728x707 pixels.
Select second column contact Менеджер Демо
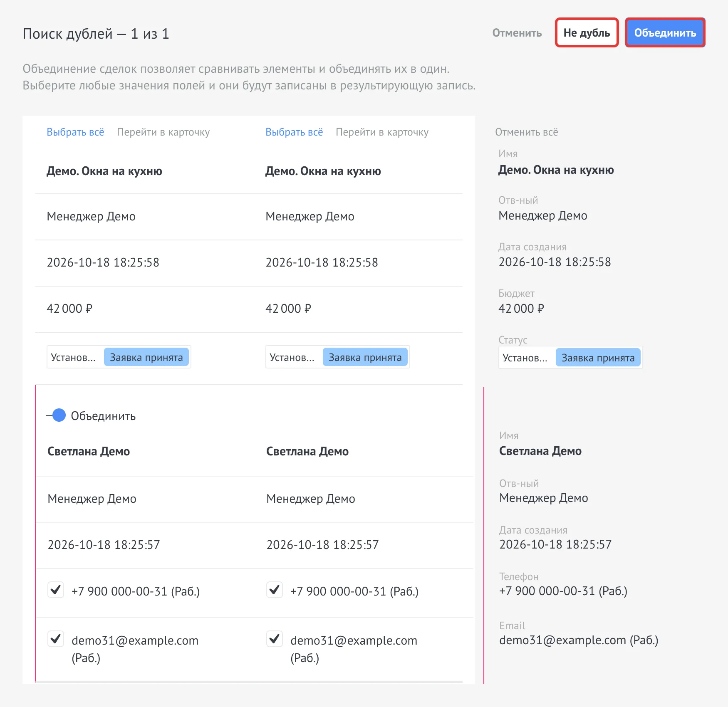point(311,499)
